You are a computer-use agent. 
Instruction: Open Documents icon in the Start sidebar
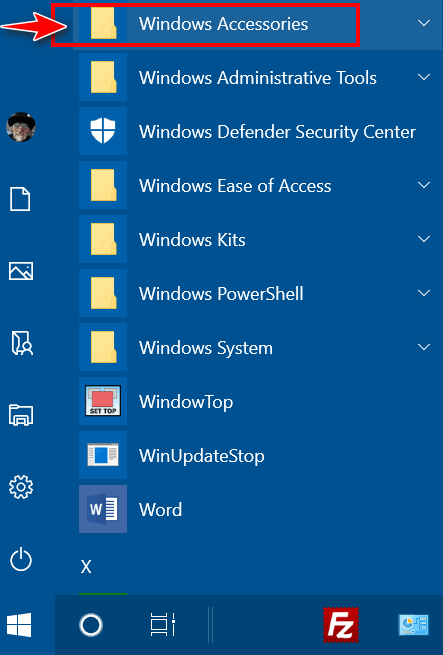coord(20,199)
